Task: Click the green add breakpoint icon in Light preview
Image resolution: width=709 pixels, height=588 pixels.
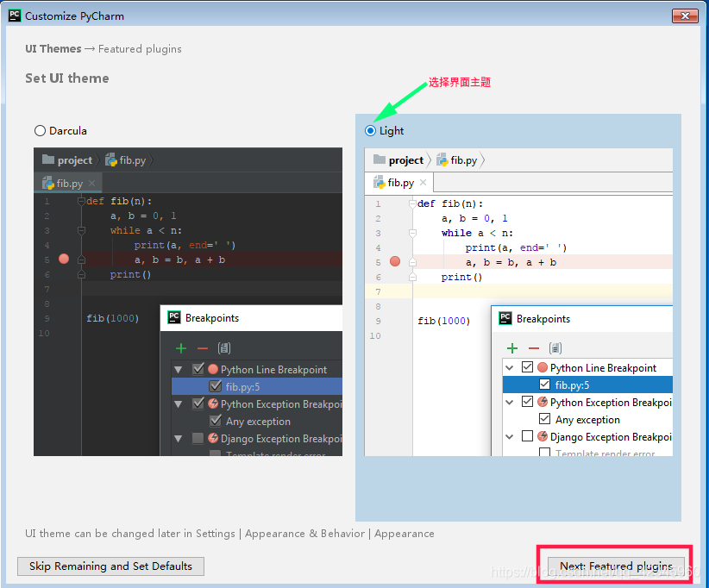Action: pyautogui.click(x=511, y=348)
